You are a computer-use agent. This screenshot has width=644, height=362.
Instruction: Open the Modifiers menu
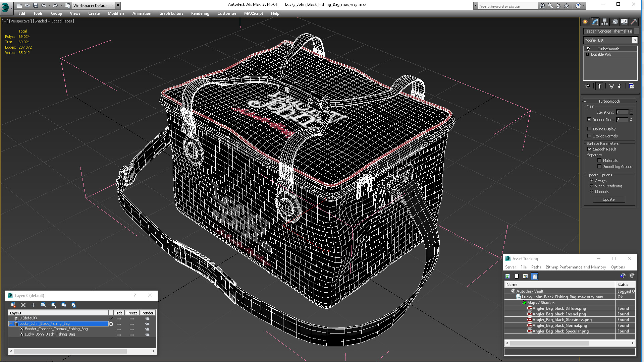tap(116, 13)
